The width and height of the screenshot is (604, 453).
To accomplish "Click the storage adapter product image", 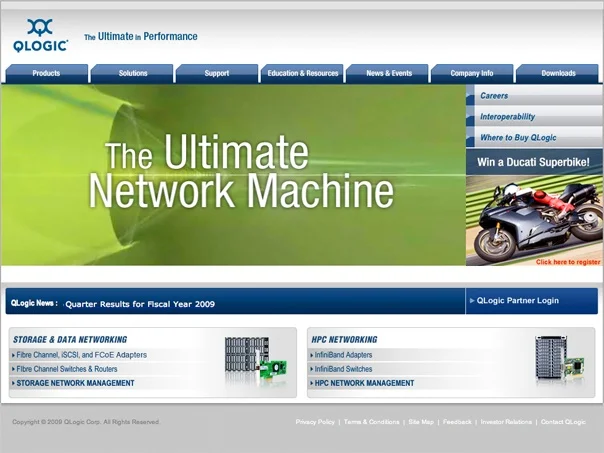I will pos(256,361).
